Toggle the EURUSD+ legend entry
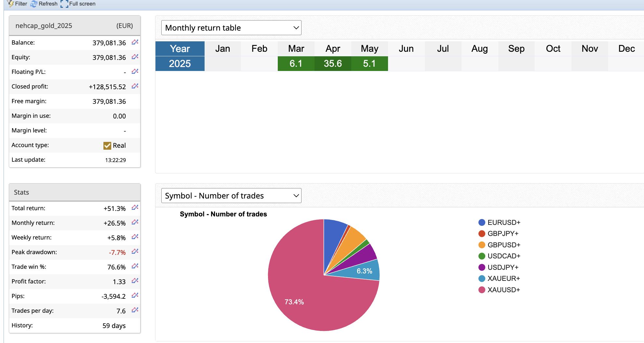 (499, 223)
